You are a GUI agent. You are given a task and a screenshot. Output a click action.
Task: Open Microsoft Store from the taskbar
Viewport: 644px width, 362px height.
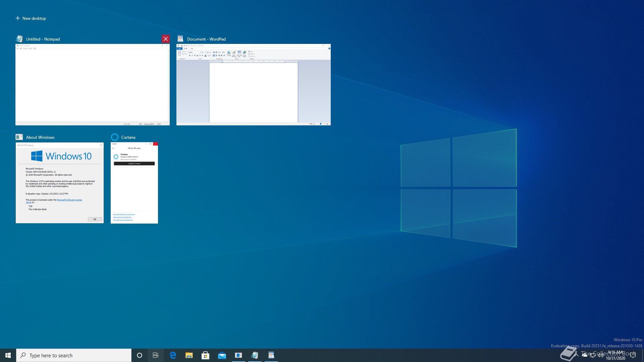[206, 355]
